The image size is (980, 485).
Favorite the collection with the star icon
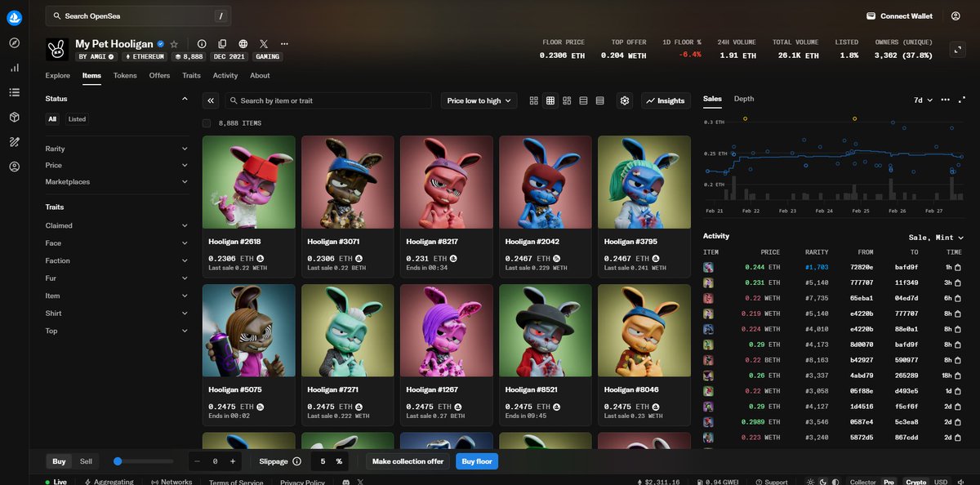[x=174, y=44]
